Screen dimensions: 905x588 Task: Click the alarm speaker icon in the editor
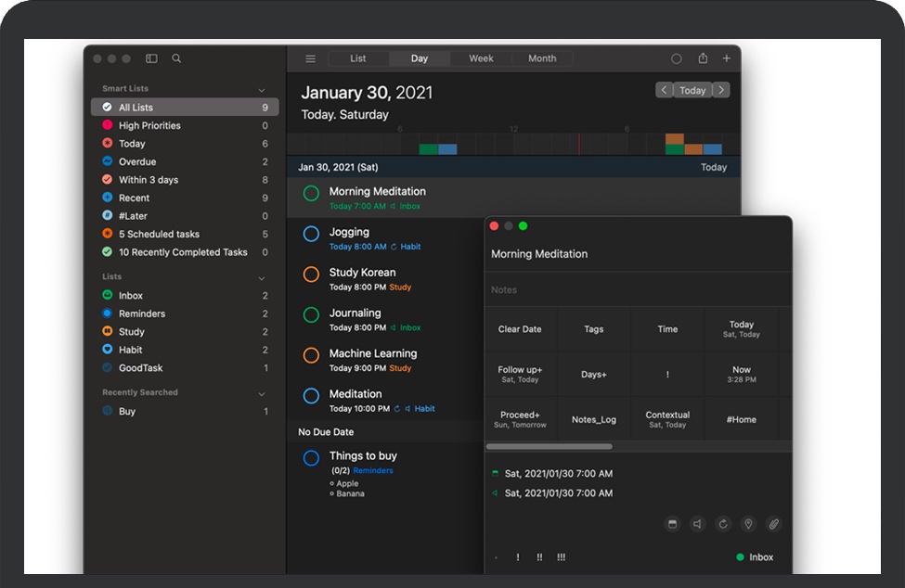click(x=698, y=524)
